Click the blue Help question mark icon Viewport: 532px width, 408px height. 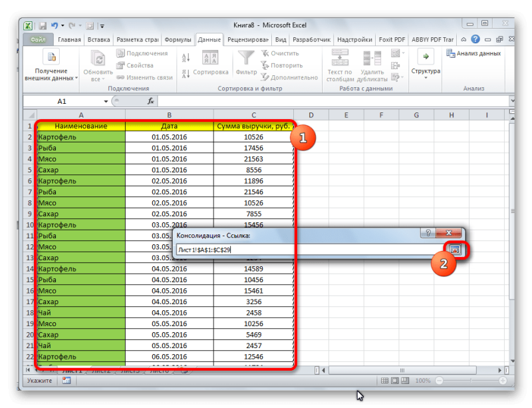pyautogui.click(x=475, y=39)
